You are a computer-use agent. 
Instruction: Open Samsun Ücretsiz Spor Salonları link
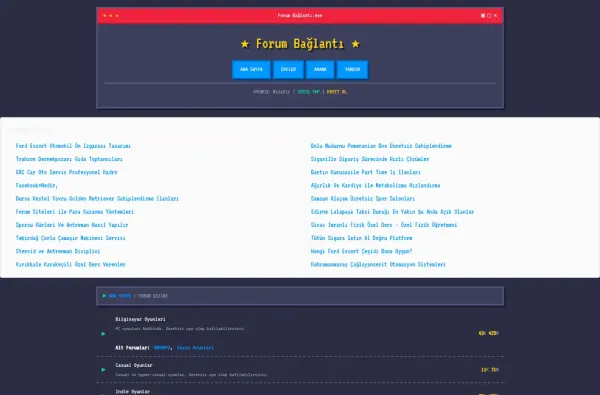[x=363, y=199]
